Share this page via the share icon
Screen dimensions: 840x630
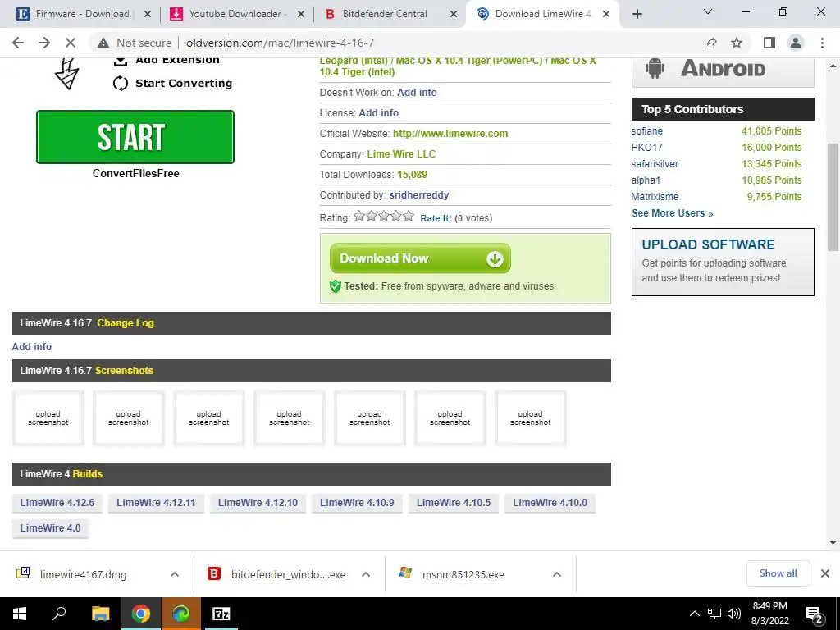(710, 43)
